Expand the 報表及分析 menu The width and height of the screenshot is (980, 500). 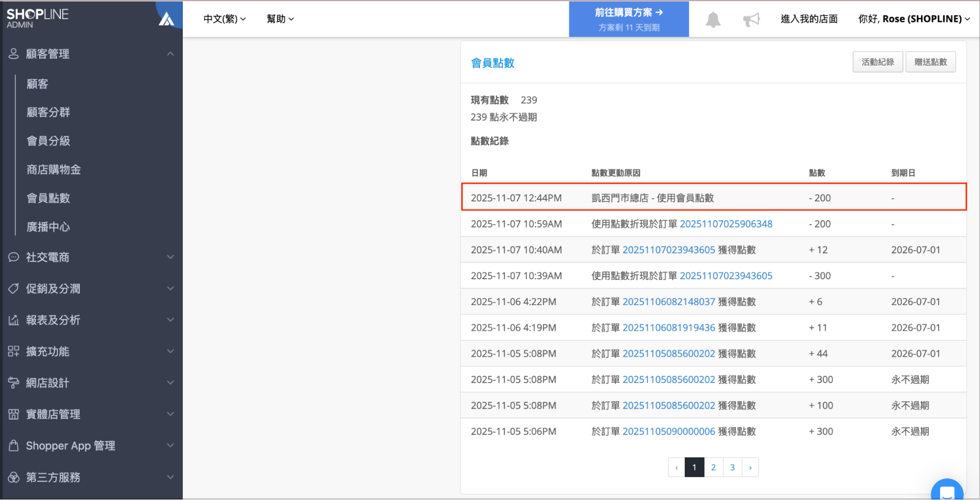170,320
